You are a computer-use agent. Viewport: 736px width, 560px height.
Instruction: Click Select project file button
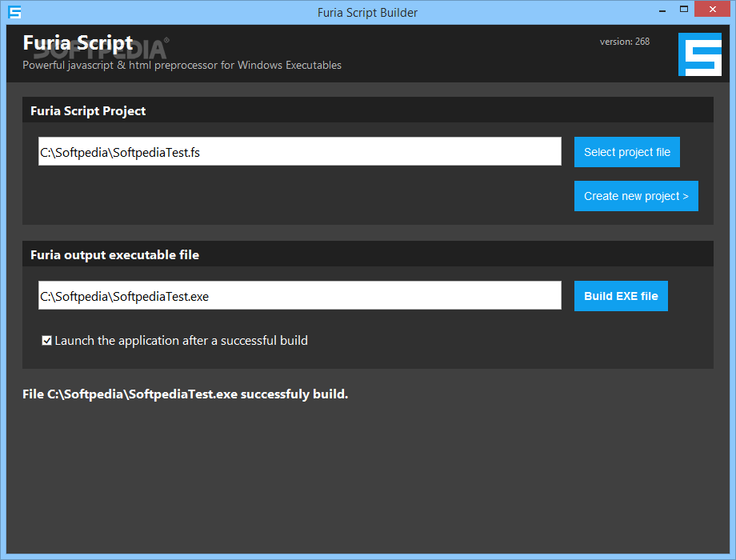tap(626, 152)
